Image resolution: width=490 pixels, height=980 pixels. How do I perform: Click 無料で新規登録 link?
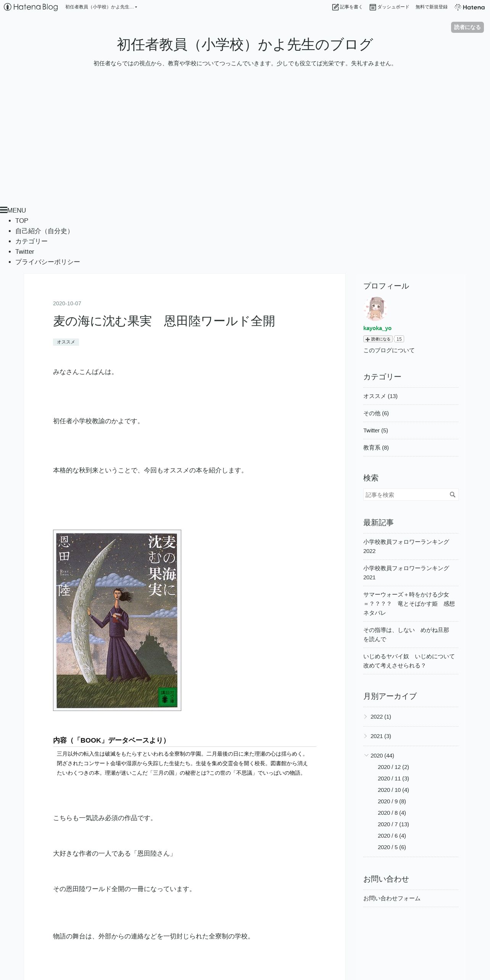(x=431, y=7)
